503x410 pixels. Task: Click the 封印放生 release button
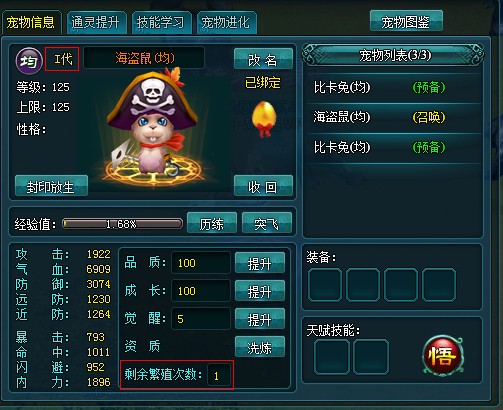51,186
